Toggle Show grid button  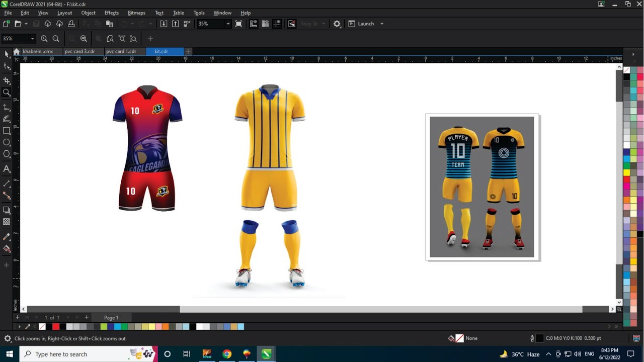[265, 24]
